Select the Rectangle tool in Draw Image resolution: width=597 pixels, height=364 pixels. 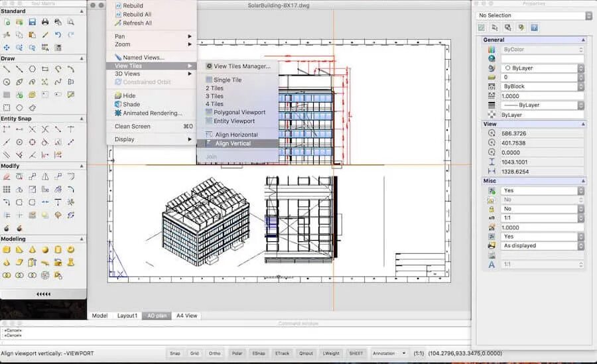45,70
